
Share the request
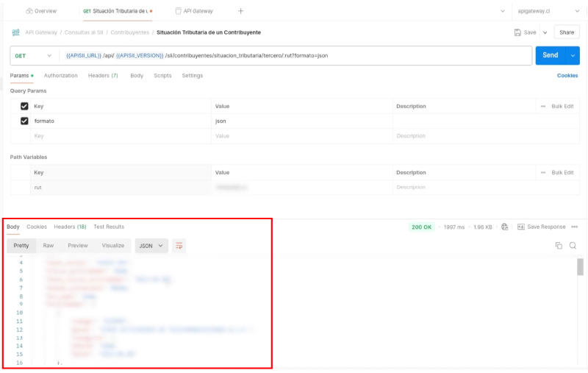tap(567, 32)
